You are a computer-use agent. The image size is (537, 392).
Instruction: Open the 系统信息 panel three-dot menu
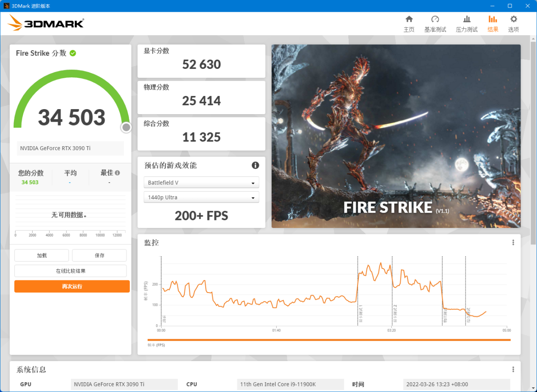coord(513,369)
